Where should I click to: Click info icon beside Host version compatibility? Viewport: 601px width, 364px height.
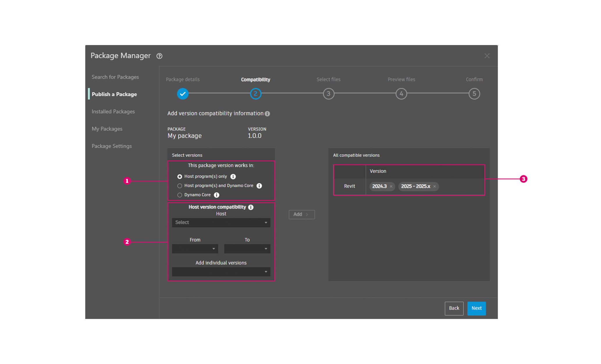click(251, 207)
